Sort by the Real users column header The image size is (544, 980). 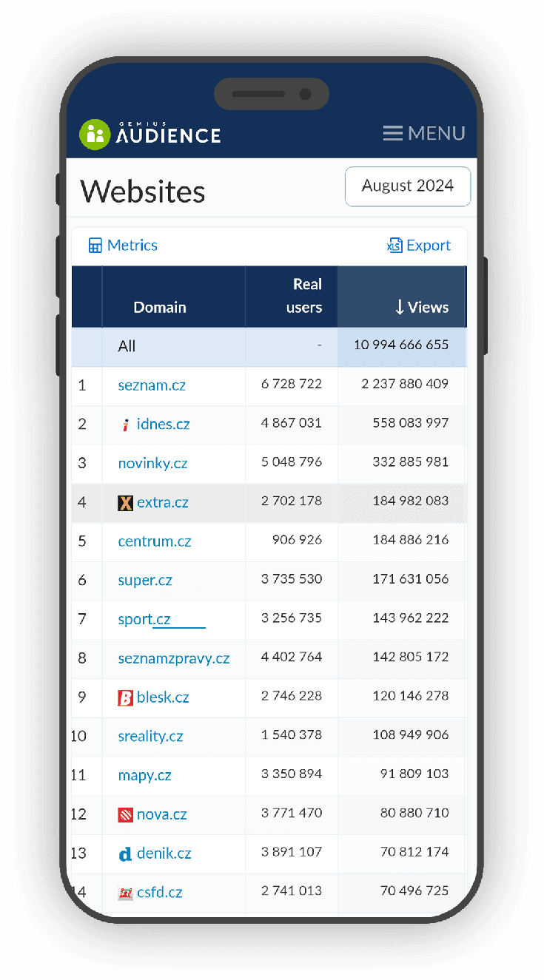coord(306,296)
